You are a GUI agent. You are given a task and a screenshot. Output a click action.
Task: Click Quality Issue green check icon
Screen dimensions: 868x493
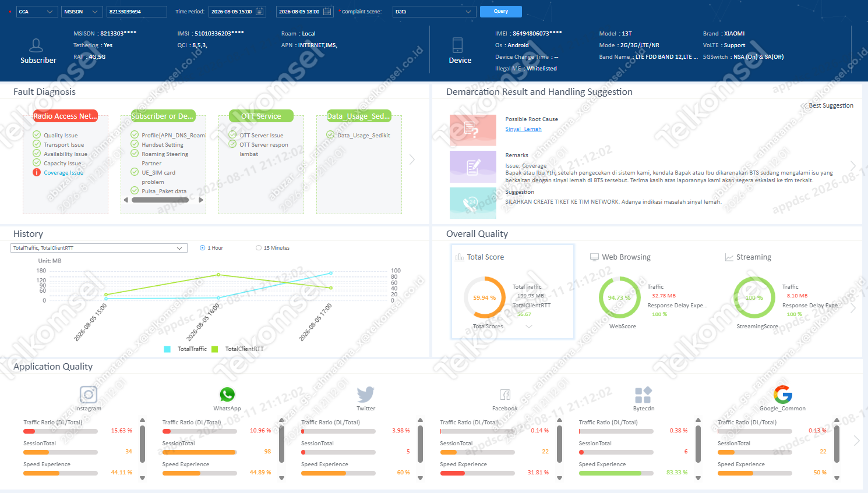[37, 135]
